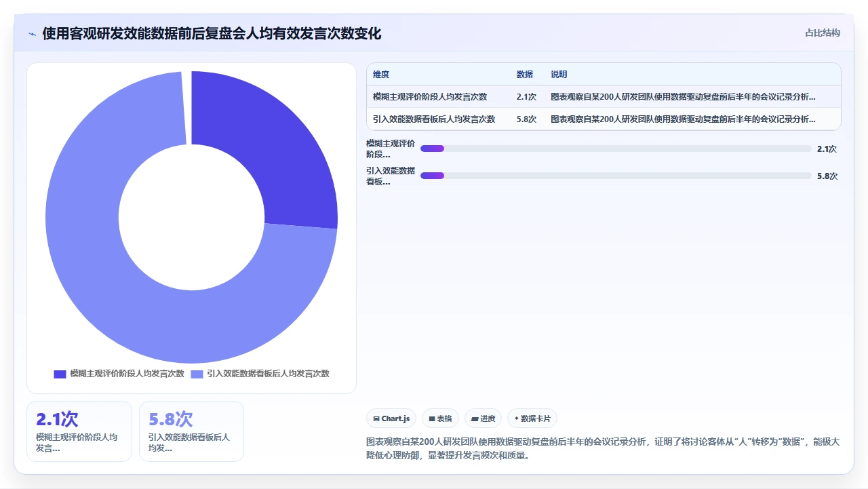Toggle the 引入效能数据看板后人均发言次数 legend swatch
The height and width of the screenshot is (489, 868).
[x=197, y=374]
